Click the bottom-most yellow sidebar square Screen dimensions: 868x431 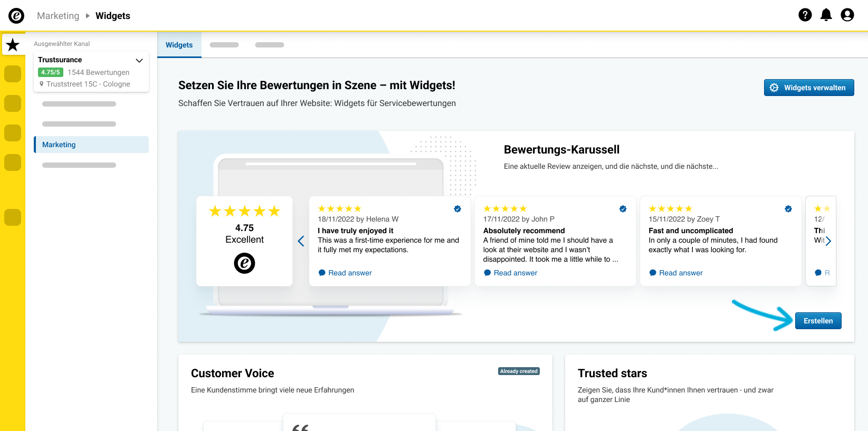(x=13, y=217)
